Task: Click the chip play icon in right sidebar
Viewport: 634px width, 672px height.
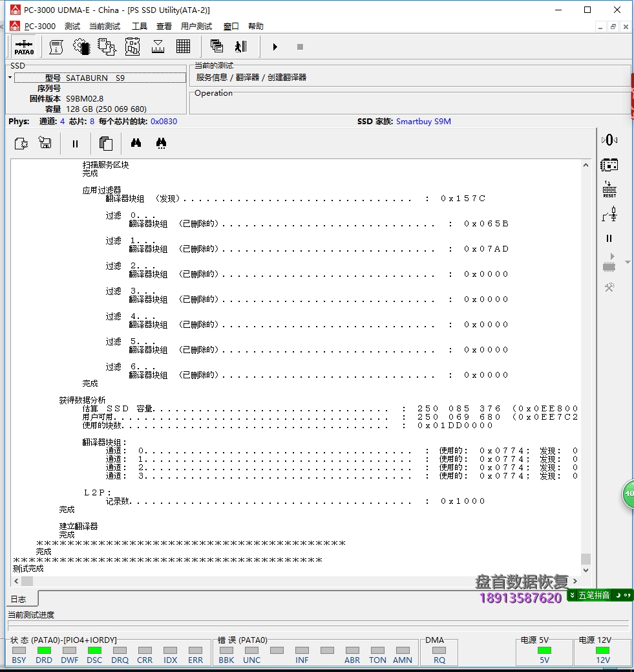Action: (x=609, y=263)
